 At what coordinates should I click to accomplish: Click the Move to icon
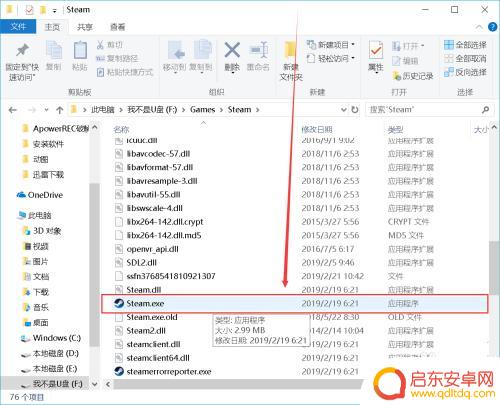(x=176, y=51)
